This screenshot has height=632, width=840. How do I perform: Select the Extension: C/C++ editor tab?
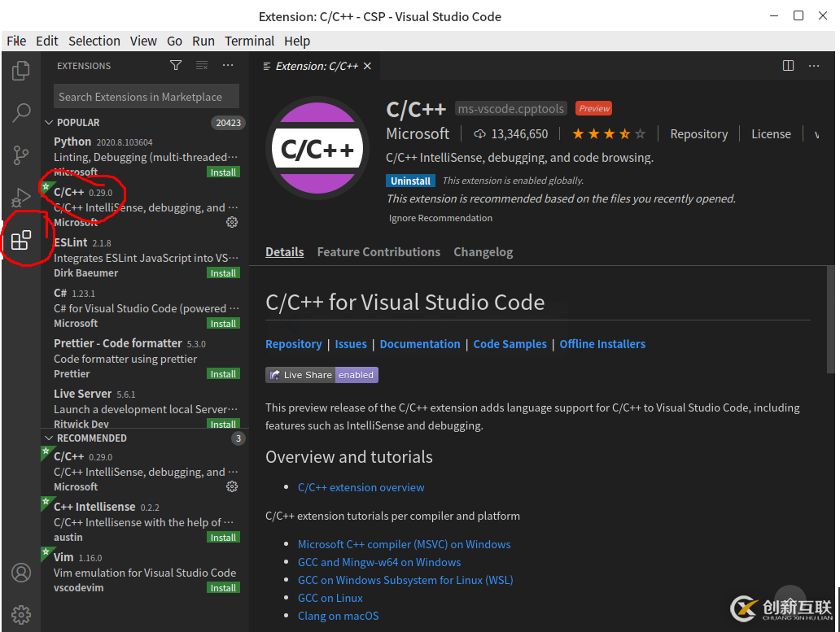coord(317,66)
